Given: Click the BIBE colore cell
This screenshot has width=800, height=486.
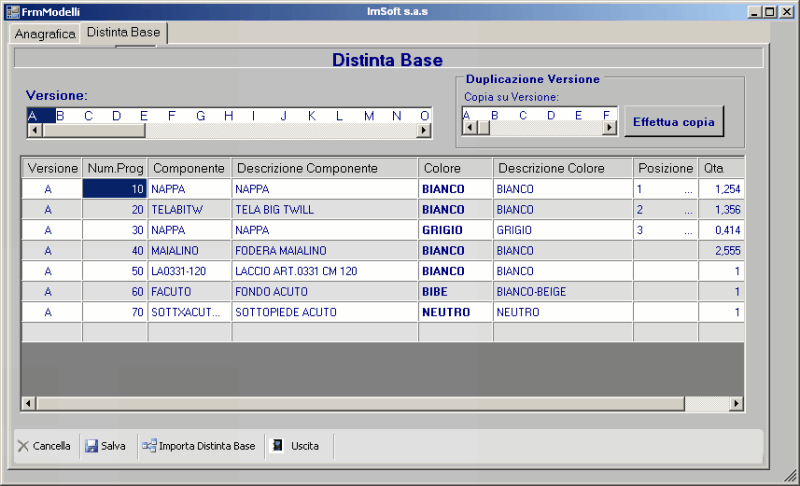Looking at the screenshot, I should click(455, 292).
